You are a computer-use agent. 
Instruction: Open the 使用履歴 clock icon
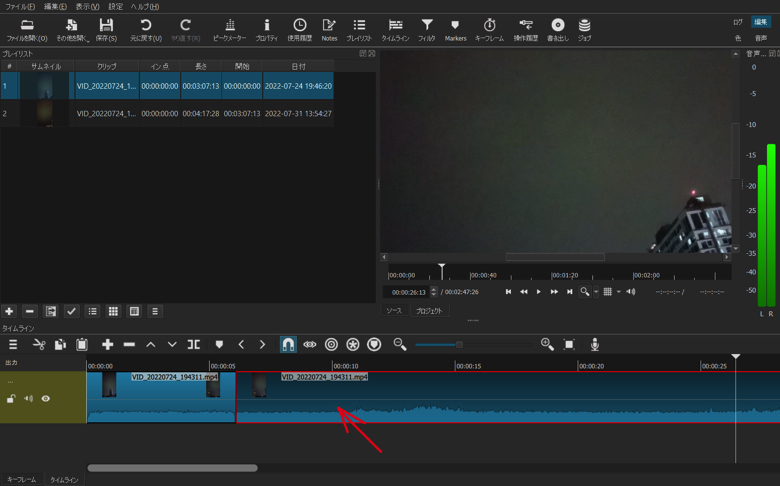299,30
